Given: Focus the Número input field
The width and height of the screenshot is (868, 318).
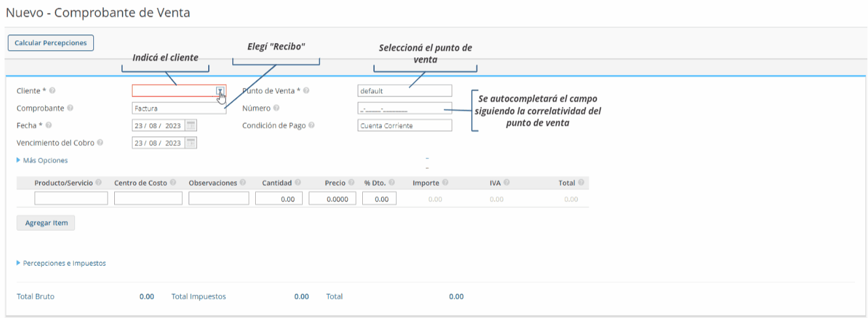Looking at the screenshot, I should pyautogui.click(x=405, y=108).
